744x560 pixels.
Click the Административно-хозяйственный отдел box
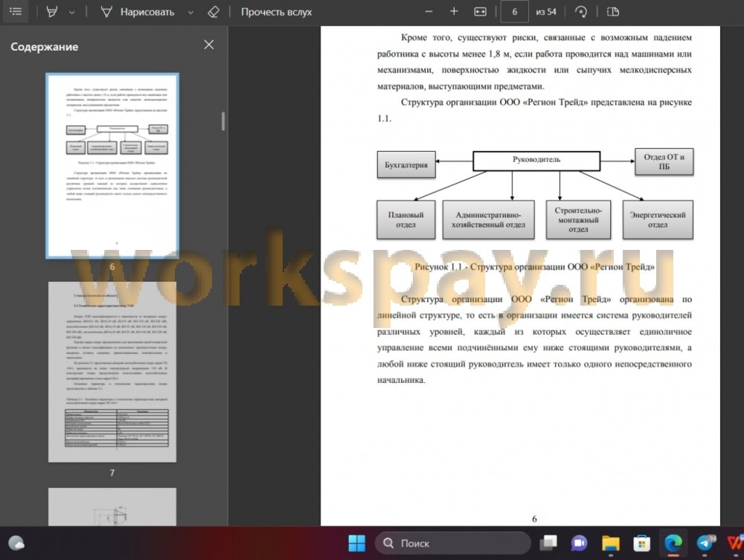pos(488,219)
